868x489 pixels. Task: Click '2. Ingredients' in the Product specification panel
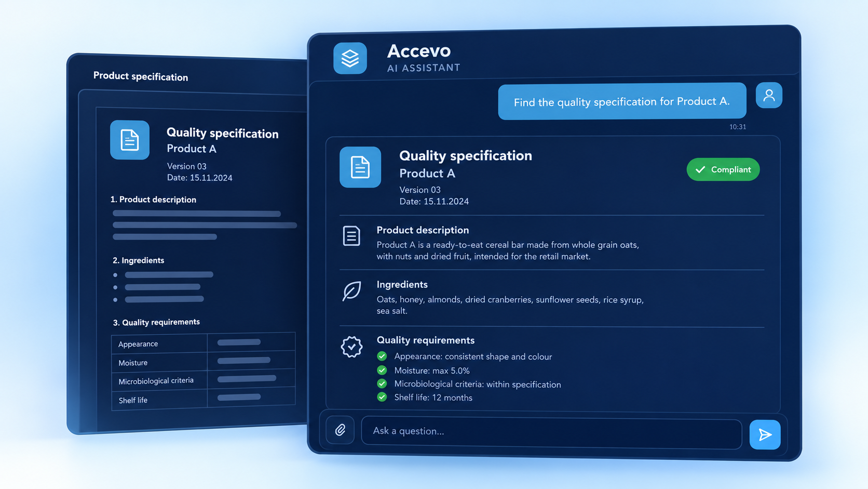pyautogui.click(x=138, y=260)
